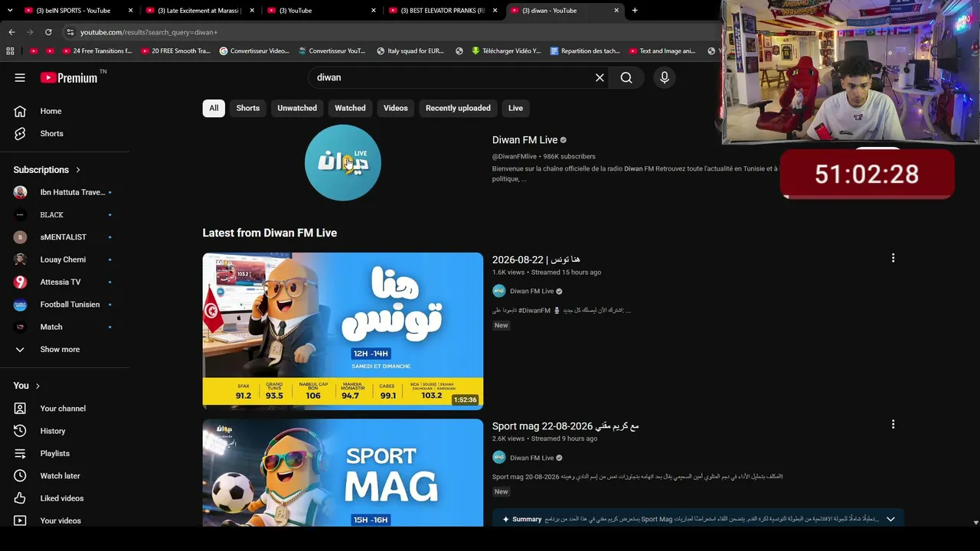
Task: Click the browser address bar URL
Action: [149, 32]
